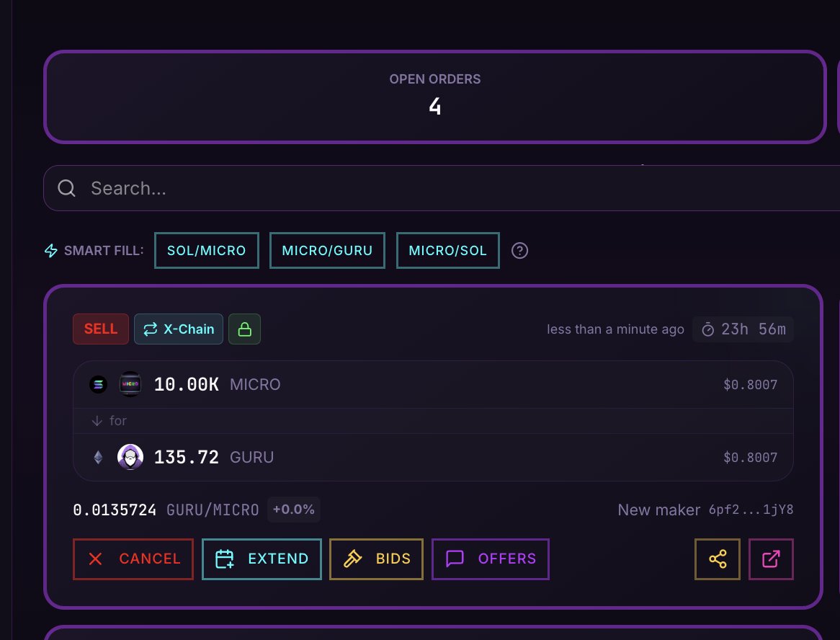840x640 pixels.
Task: Click the +0.0% change badge
Action: (x=294, y=510)
